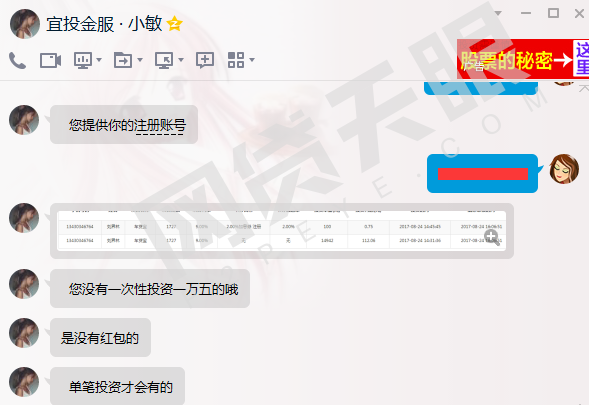Click the send file folder icon
Image resolution: width=589 pixels, height=405 pixels.
pos(123,60)
